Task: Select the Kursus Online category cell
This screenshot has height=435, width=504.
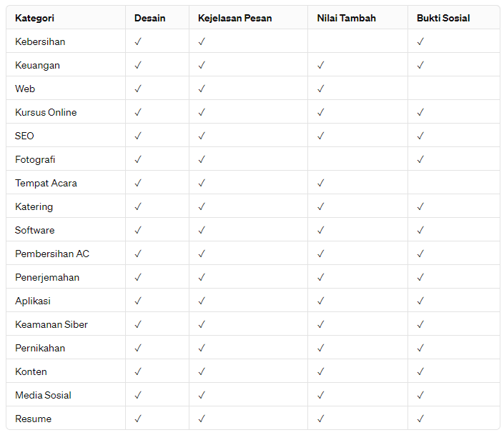Action: (x=46, y=112)
